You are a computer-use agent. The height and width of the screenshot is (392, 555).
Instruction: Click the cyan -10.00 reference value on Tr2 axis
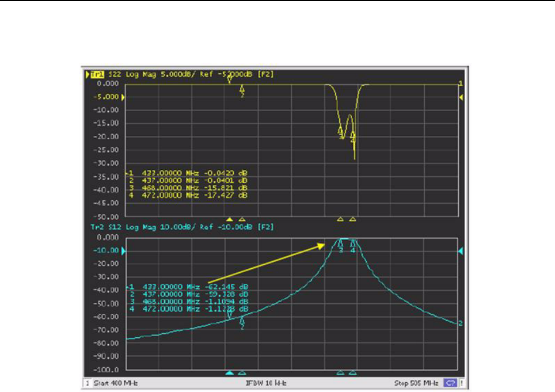click(106, 250)
